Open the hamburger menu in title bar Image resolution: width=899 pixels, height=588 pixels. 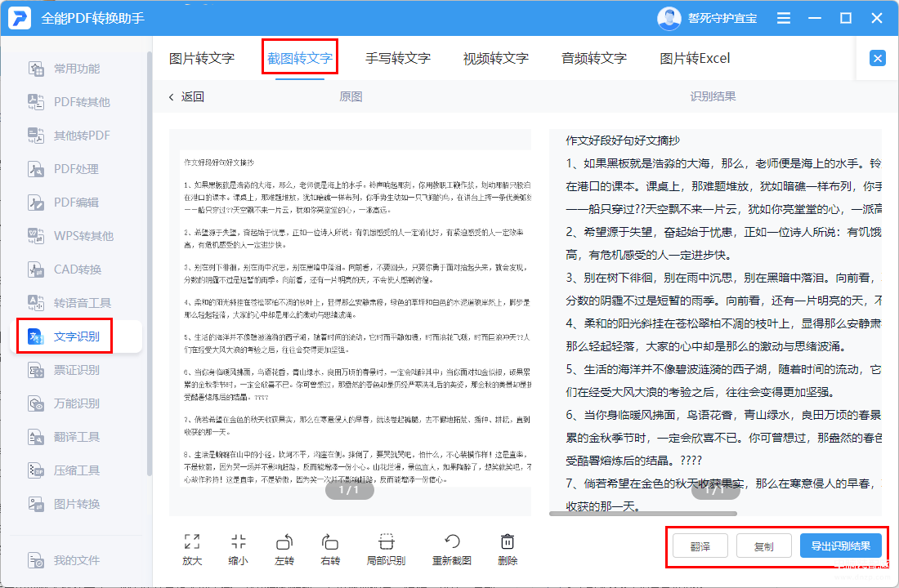784,18
